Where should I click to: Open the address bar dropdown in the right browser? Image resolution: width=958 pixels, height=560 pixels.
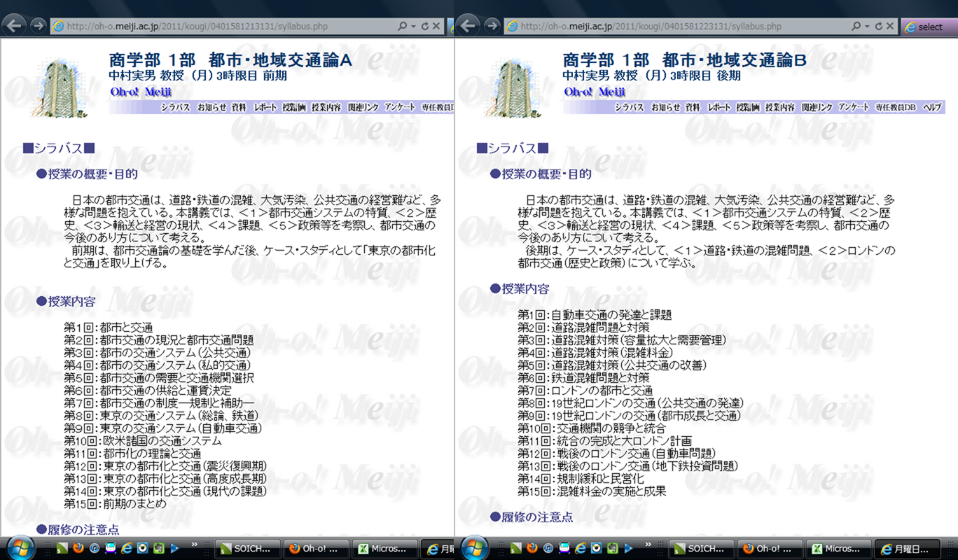[866, 27]
